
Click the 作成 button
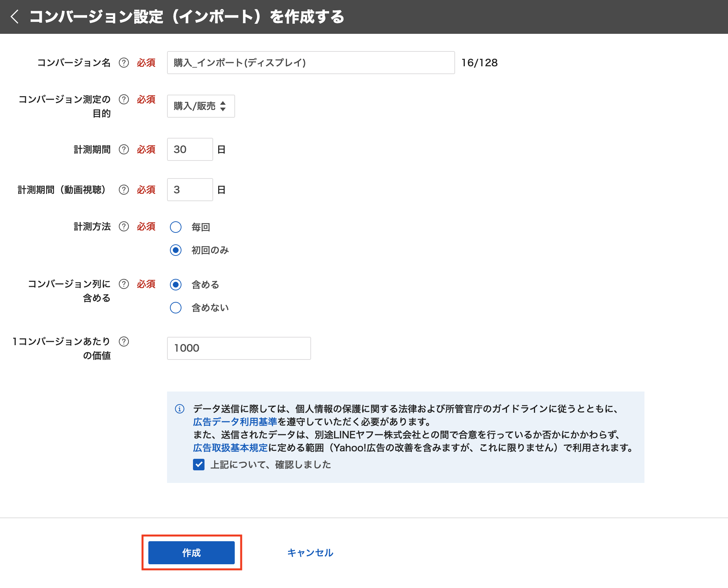tap(192, 553)
